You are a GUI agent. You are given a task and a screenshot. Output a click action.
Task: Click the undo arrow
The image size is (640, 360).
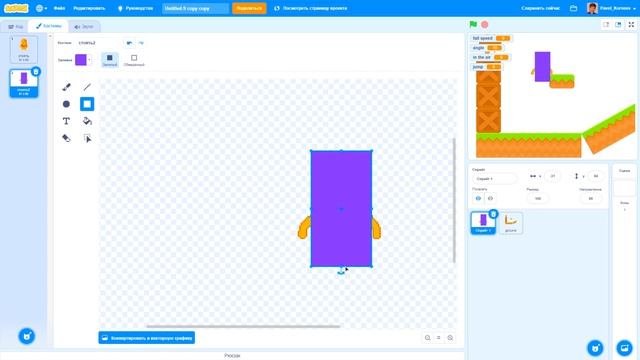point(129,43)
